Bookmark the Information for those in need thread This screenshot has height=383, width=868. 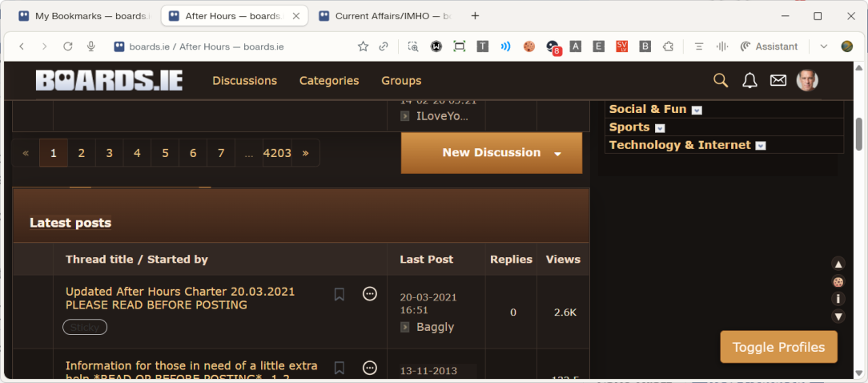[x=340, y=368]
